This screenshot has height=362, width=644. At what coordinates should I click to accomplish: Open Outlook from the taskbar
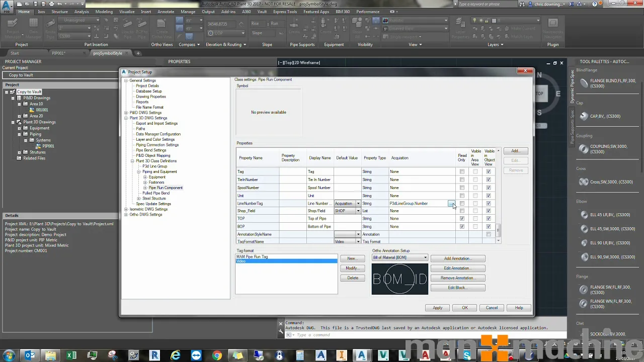(30, 355)
